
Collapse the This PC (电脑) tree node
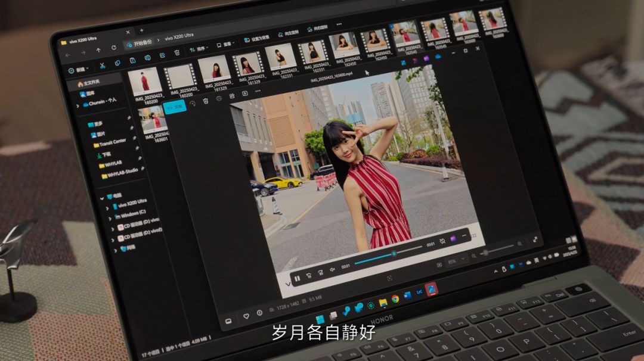pyautogui.click(x=102, y=198)
